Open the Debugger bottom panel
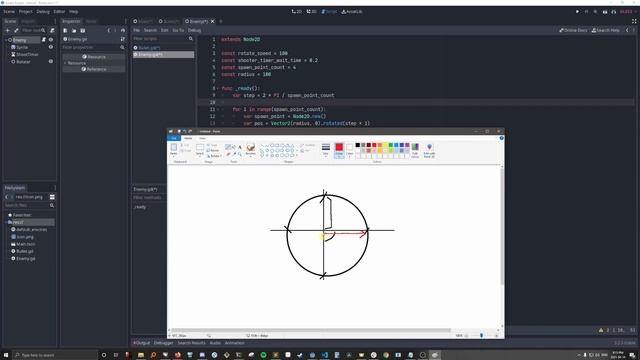The height and width of the screenshot is (360, 640). click(164, 343)
